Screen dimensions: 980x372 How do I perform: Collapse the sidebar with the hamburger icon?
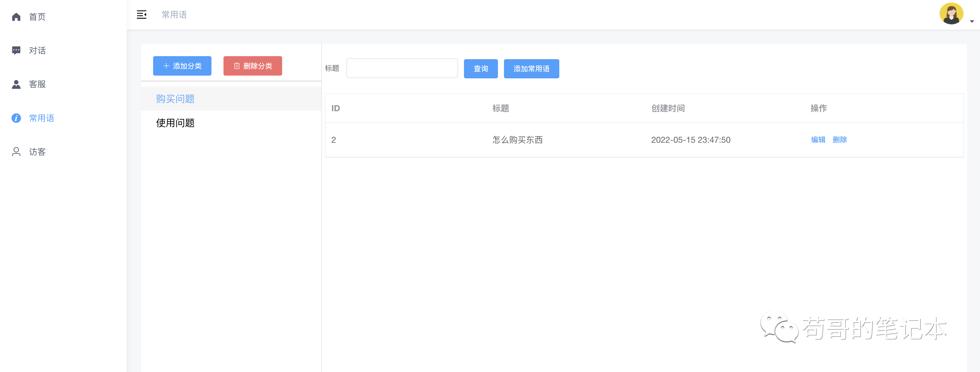coord(142,15)
